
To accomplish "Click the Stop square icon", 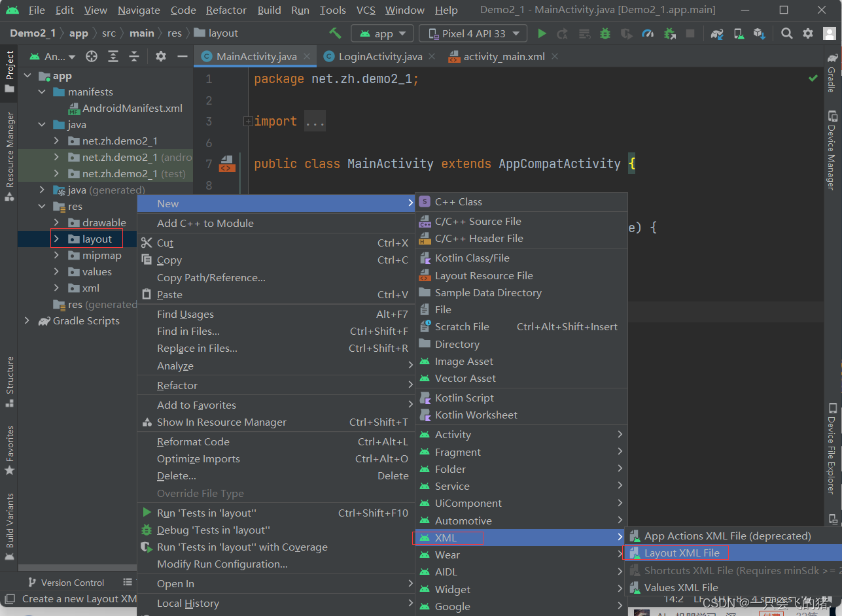I will [x=690, y=33].
